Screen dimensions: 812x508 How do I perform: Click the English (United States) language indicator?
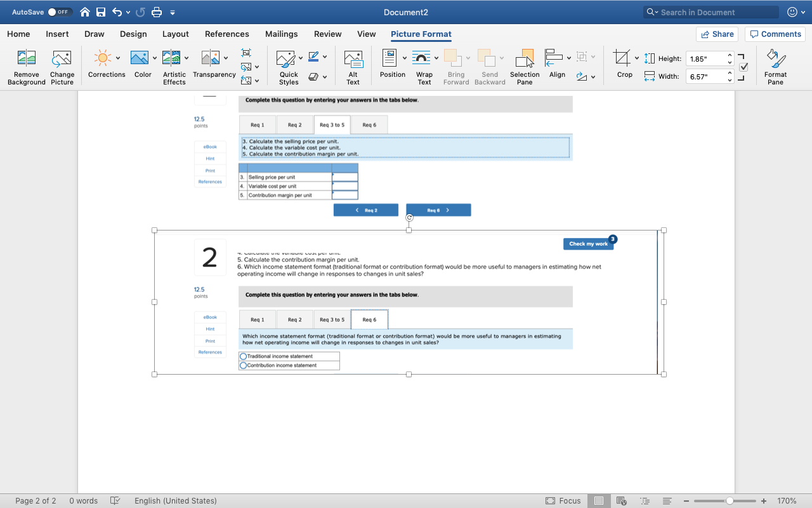coord(176,500)
